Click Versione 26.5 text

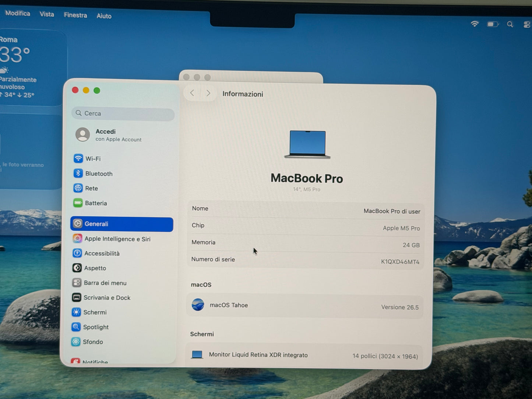(400, 307)
